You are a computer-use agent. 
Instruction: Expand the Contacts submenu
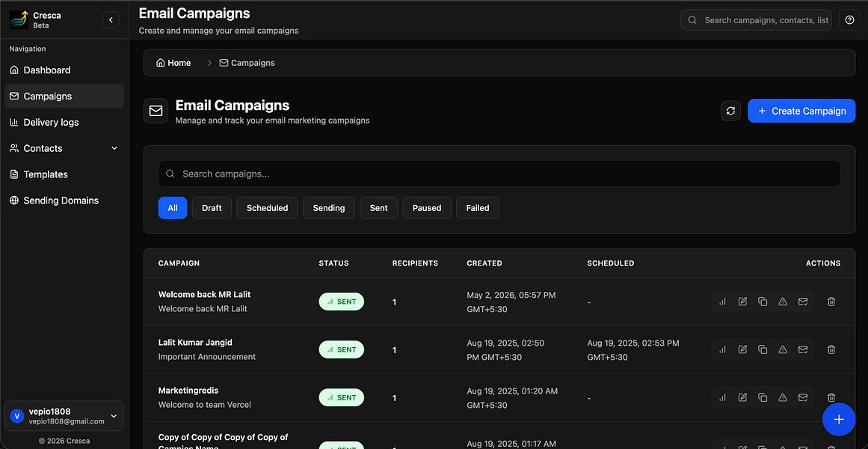(64, 148)
